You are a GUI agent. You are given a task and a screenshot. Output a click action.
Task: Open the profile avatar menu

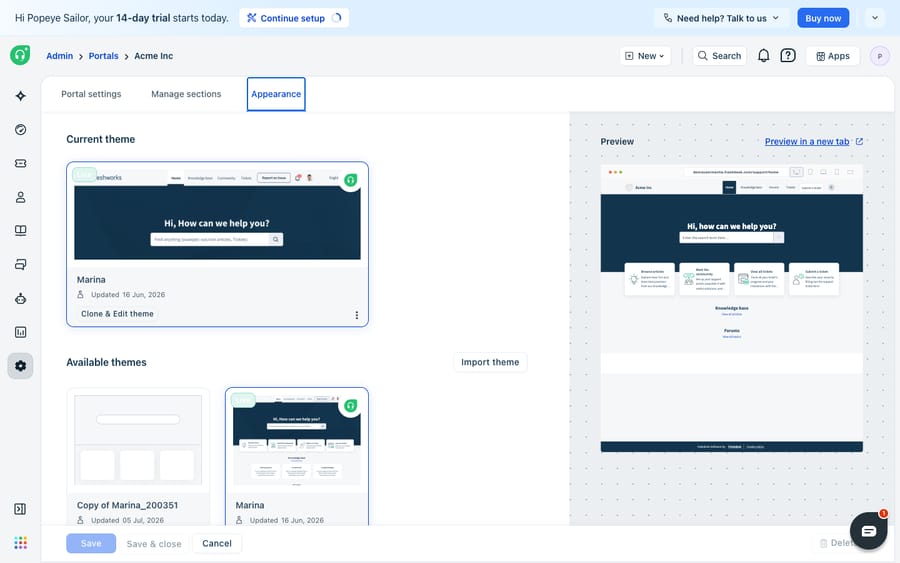click(879, 56)
